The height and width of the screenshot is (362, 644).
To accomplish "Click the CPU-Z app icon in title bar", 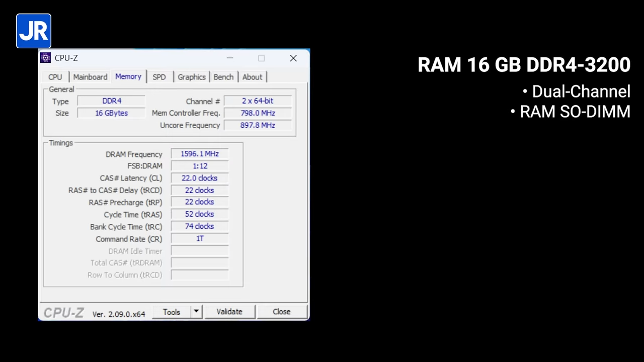I will 46,58.
